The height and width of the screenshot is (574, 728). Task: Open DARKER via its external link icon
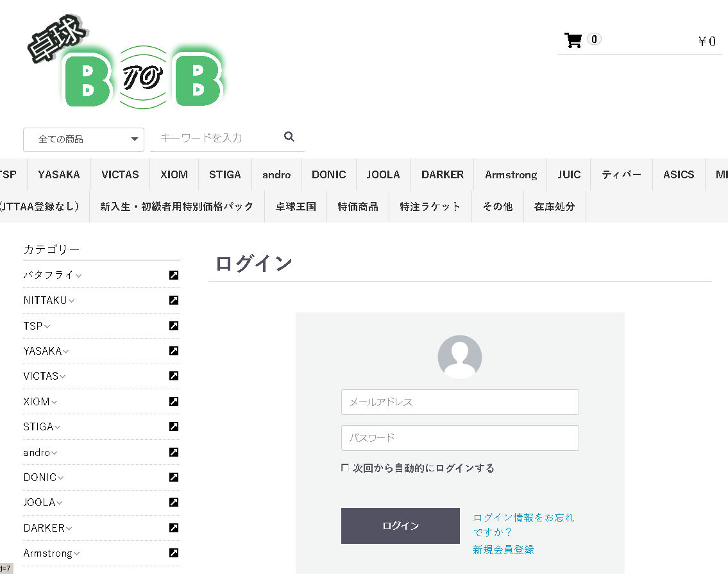(173, 528)
